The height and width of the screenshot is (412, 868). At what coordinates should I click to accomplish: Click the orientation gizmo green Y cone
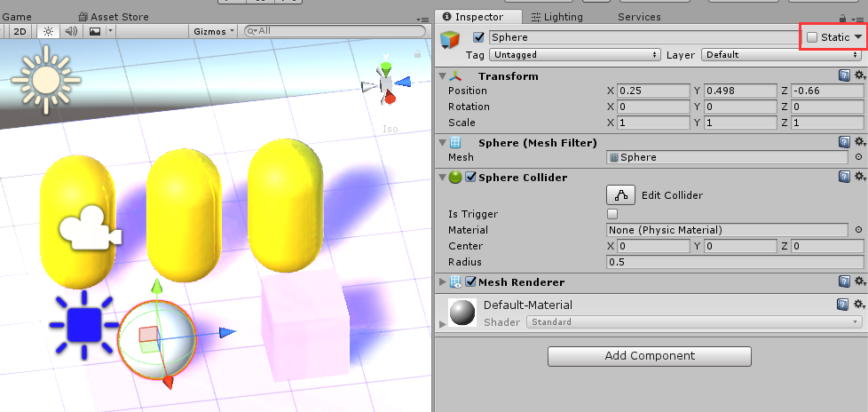click(x=386, y=68)
